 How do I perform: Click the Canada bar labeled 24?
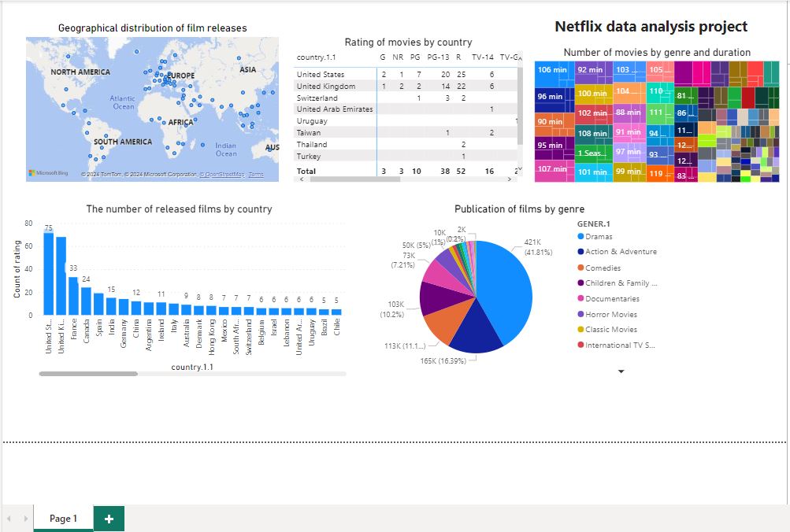[x=86, y=301]
